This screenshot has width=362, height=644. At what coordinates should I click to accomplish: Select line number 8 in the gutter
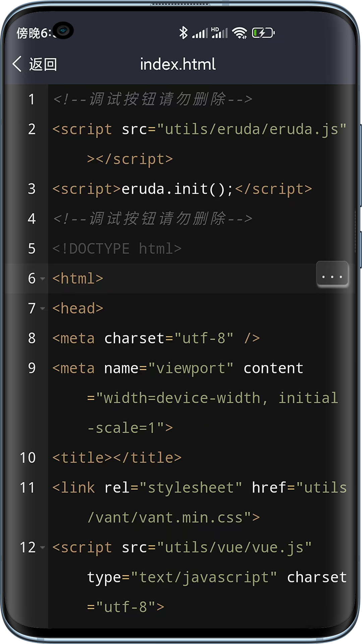tap(32, 338)
